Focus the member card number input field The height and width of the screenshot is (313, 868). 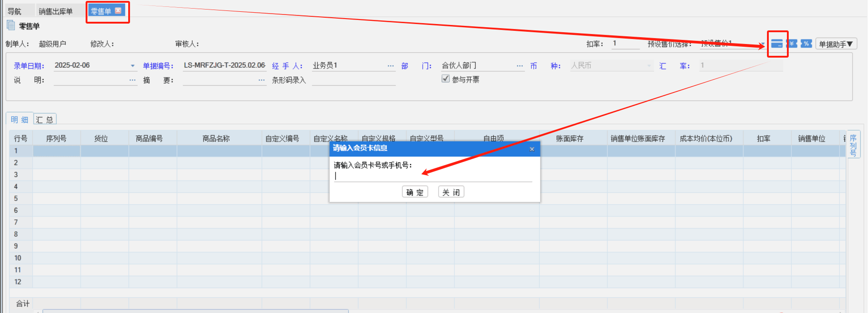(x=433, y=176)
